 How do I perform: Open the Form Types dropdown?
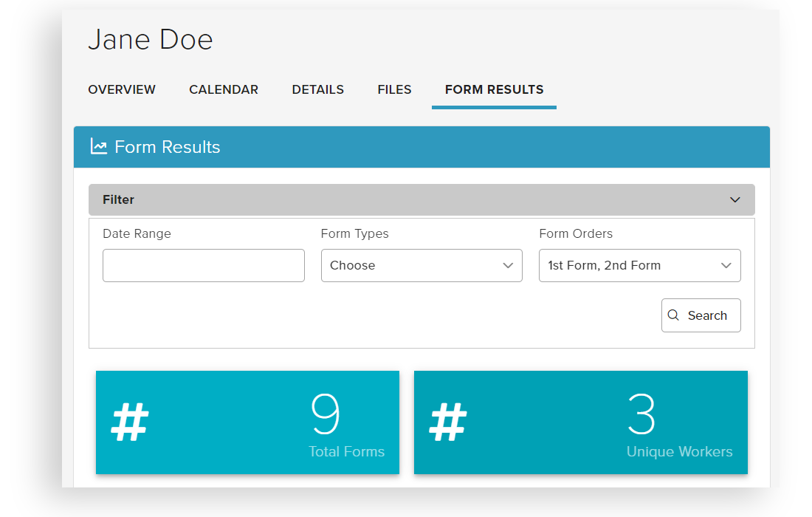422,266
